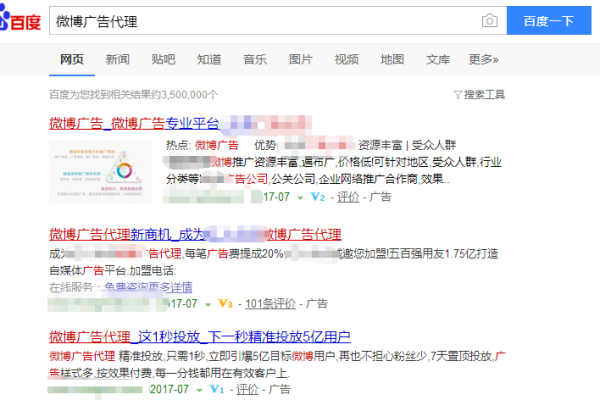The image size is (600, 400).
Task: Switch to the 新闻 tab
Action: [x=117, y=59]
